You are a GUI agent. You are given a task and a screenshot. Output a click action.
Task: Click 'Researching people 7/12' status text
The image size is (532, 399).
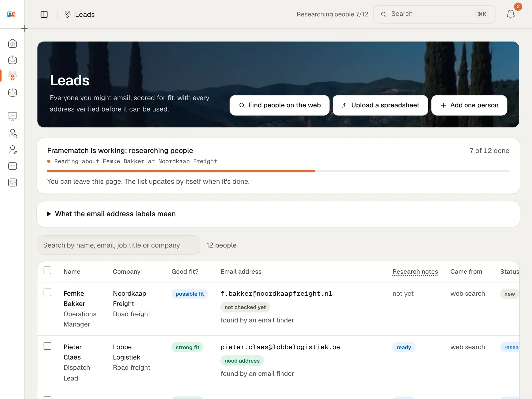[x=332, y=14]
